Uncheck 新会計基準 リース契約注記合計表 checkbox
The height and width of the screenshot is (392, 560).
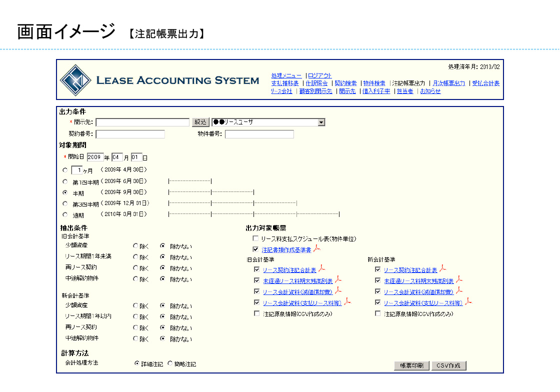click(378, 269)
